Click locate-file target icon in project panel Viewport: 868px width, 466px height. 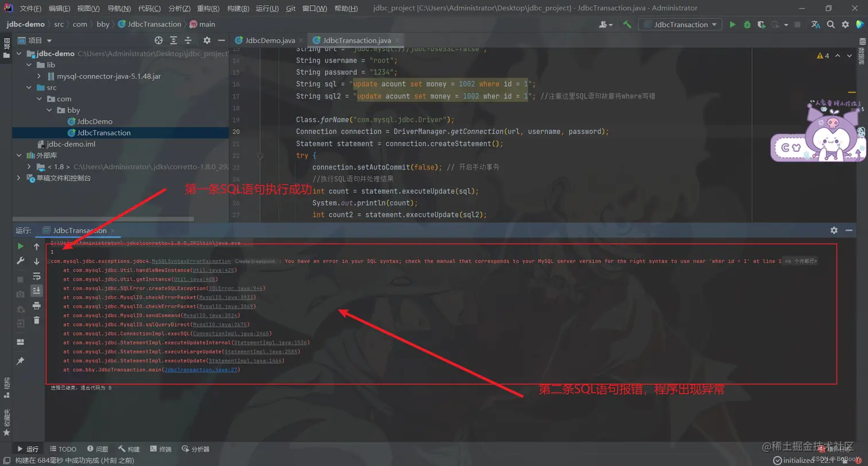[159, 40]
